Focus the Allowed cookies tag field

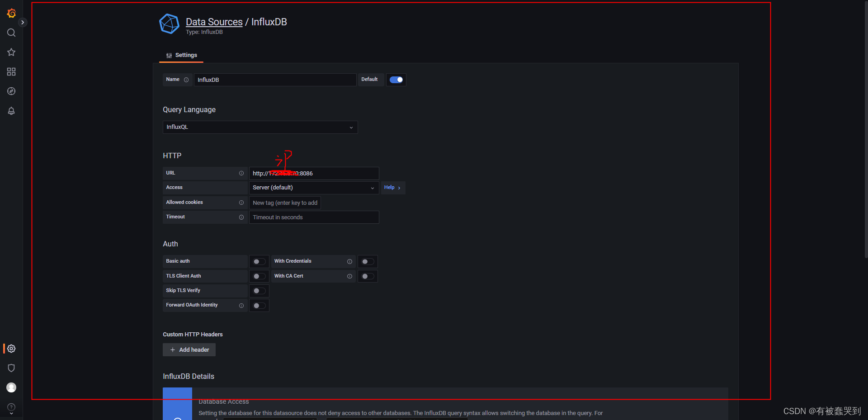coord(285,203)
